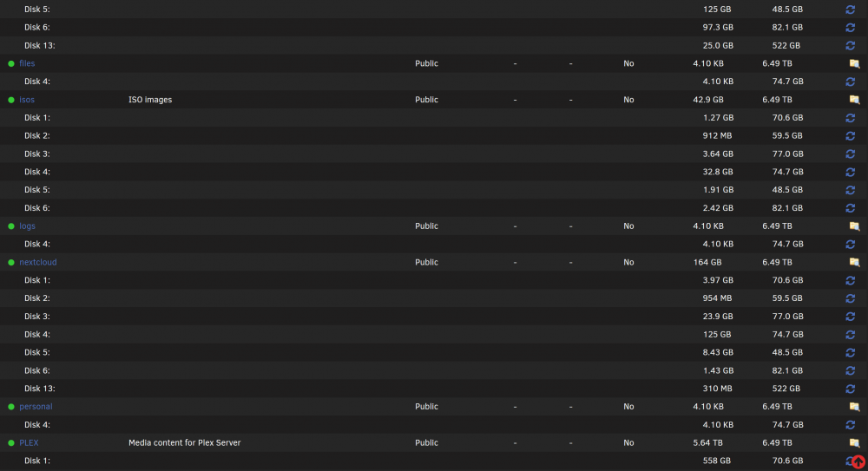Select the nextcloud share name
The width and height of the screenshot is (868, 471).
pos(37,262)
